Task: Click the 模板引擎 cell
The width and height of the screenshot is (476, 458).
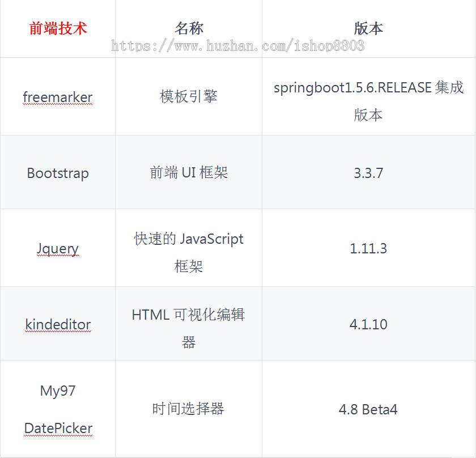Action: [x=188, y=97]
